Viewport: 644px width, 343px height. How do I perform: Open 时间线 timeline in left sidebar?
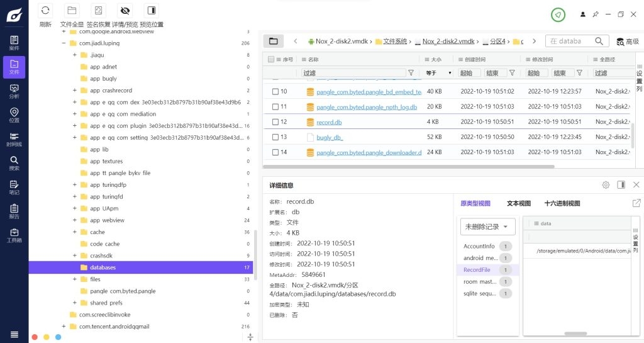point(14,139)
